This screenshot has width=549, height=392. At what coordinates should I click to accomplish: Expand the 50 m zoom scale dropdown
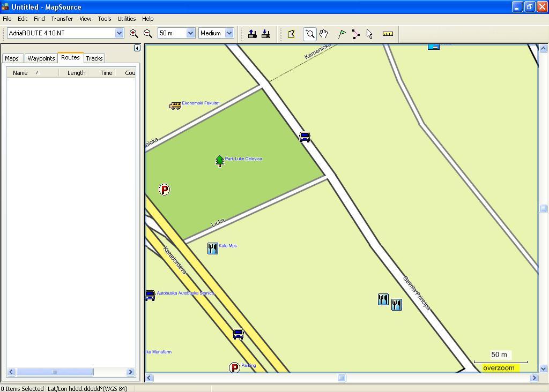190,33
